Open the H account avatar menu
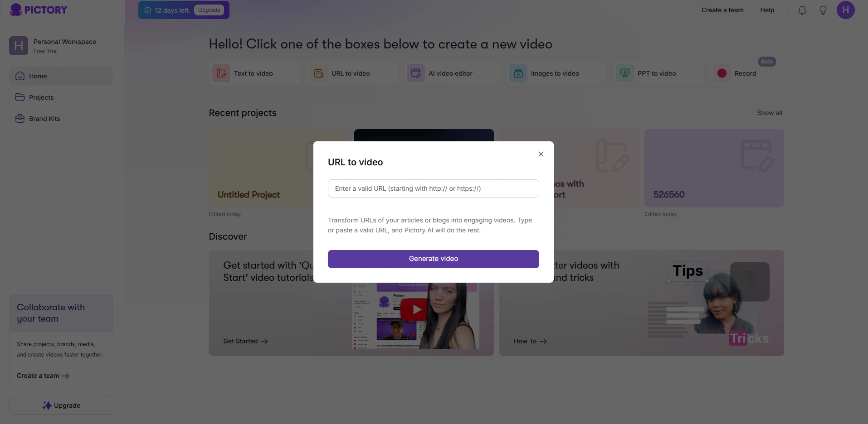 tap(847, 10)
